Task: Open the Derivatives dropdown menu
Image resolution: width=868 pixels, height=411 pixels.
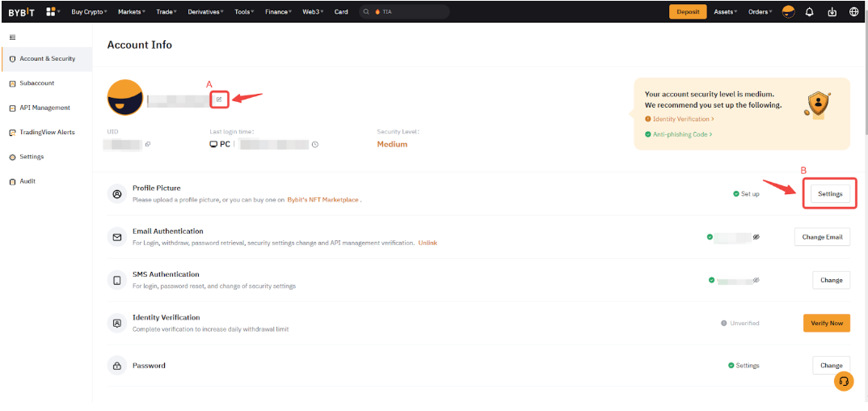Action: pos(205,12)
